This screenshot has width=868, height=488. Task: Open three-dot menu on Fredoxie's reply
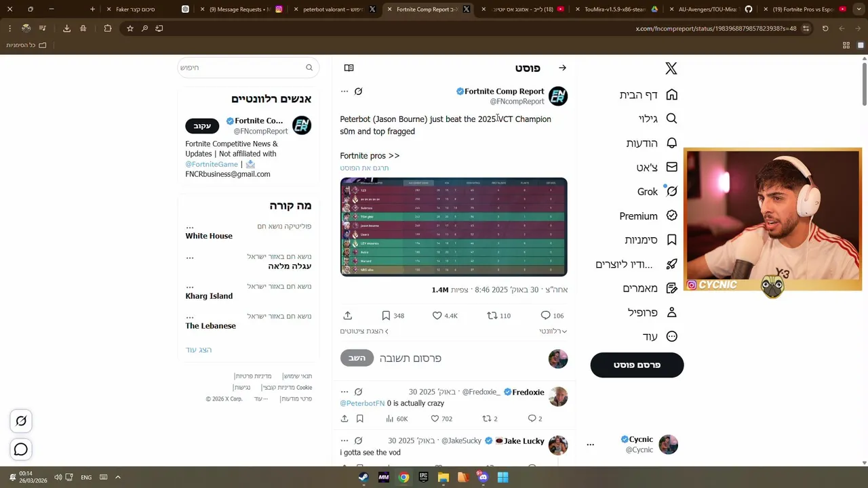click(x=344, y=392)
